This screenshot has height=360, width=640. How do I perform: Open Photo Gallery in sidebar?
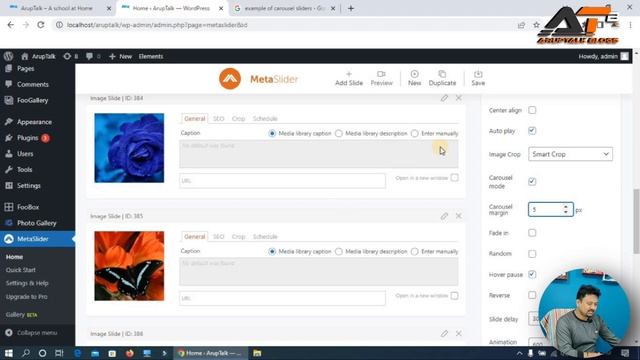coord(37,223)
